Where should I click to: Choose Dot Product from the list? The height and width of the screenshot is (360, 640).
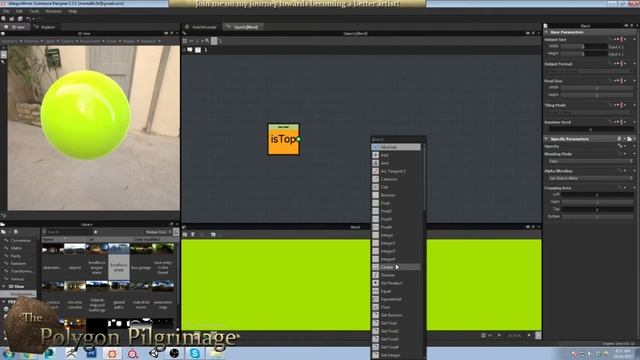tap(396, 283)
